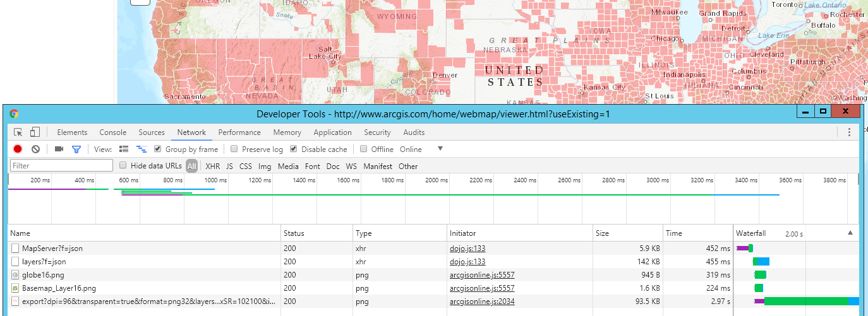Sort requests by Initiator column
868x316 pixels.
pyautogui.click(x=519, y=233)
